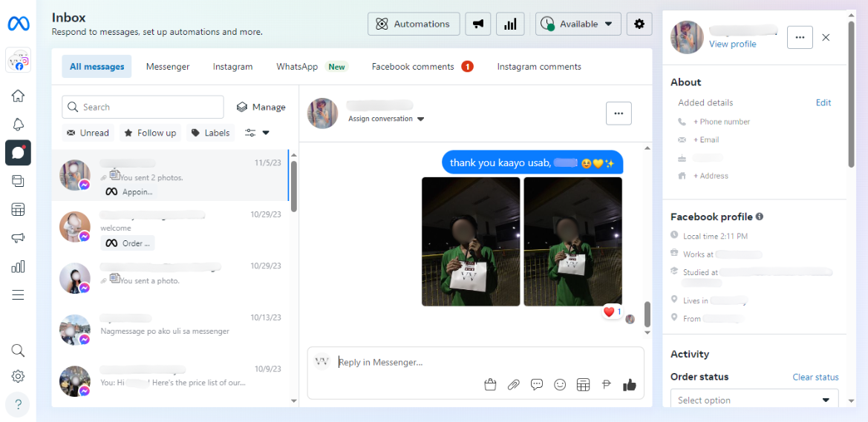The width and height of the screenshot is (868, 422).
Task: Click the Clear status link
Action: tap(815, 378)
